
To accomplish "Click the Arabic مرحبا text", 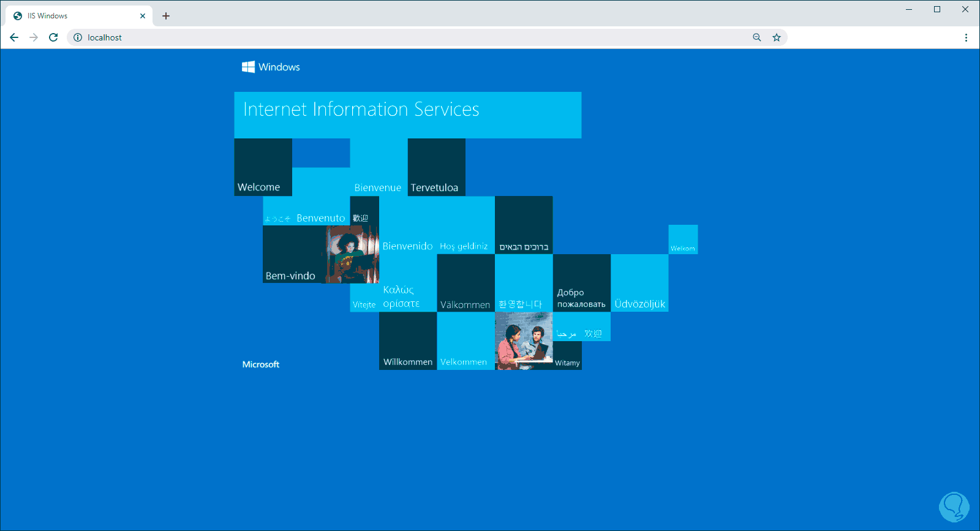I will coord(567,334).
